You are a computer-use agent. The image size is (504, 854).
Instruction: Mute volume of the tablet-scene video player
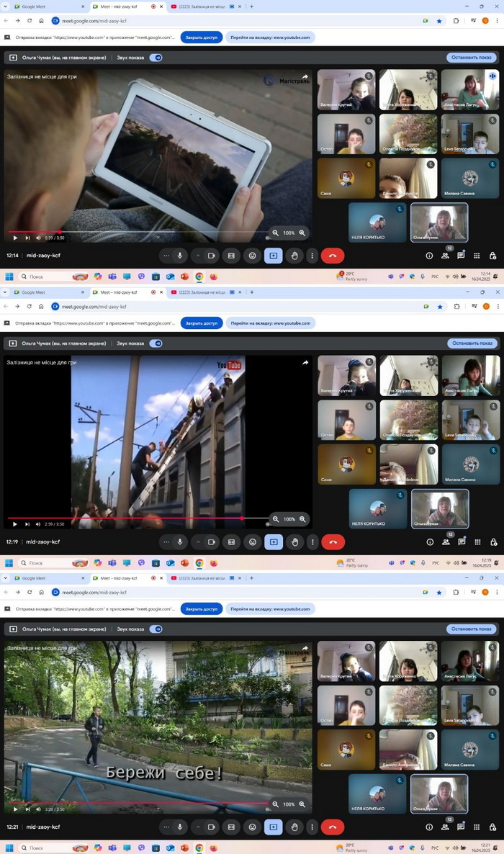(38, 238)
